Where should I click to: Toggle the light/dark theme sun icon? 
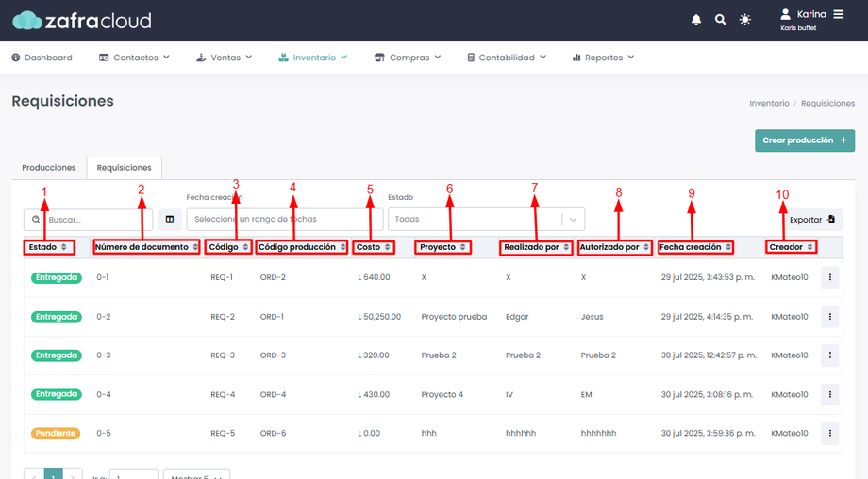coord(745,20)
